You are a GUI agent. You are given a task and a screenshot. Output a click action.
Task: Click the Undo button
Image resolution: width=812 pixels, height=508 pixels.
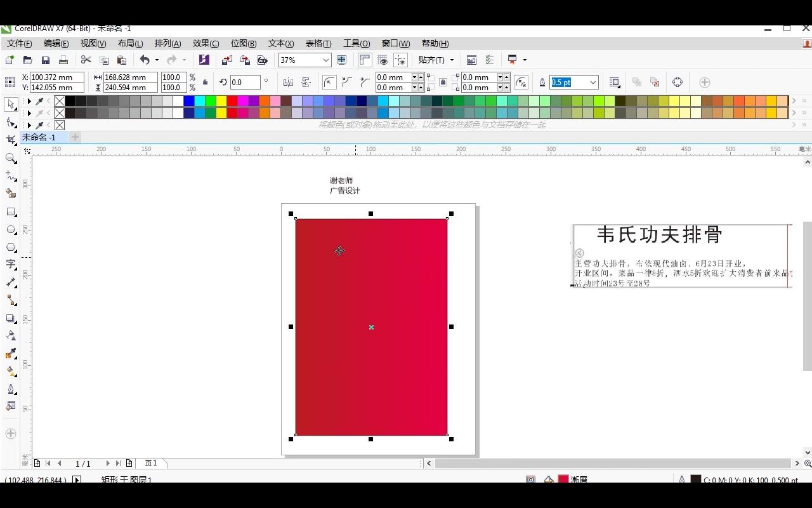(x=145, y=59)
